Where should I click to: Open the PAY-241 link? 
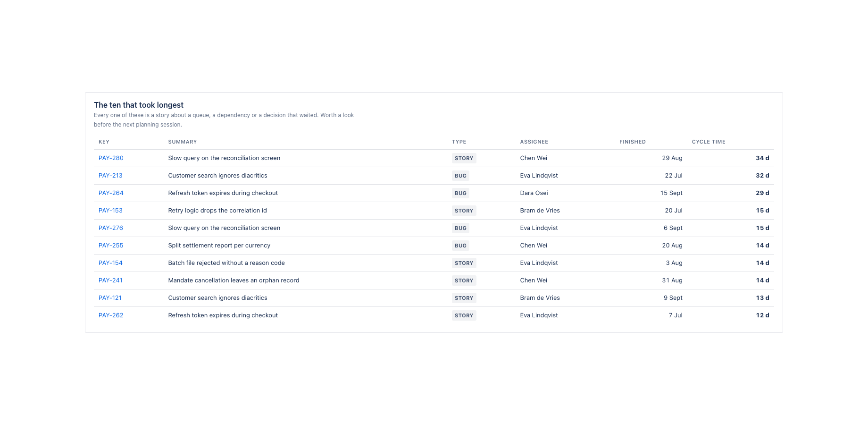(110, 280)
